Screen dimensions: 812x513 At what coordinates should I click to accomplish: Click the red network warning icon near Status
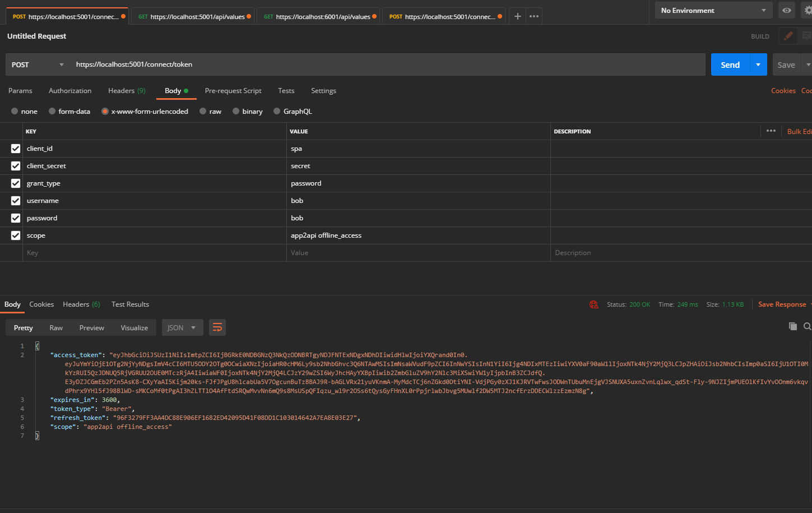pos(593,304)
